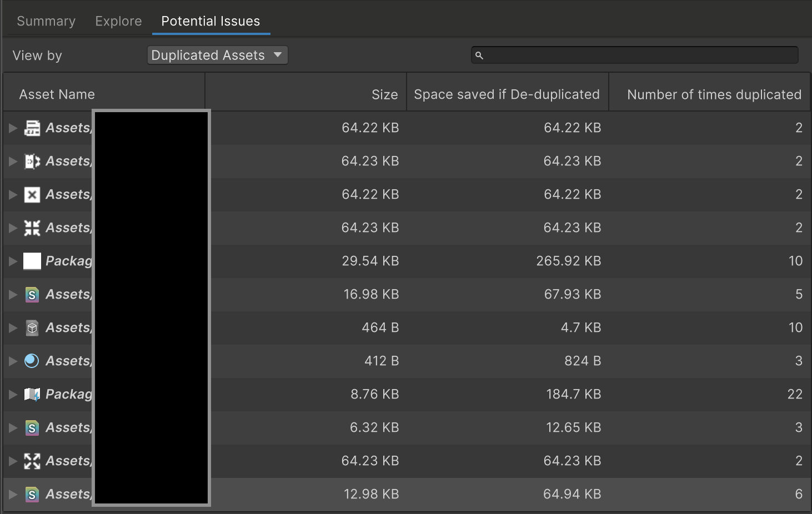Click the blue material sphere icon
The height and width of the screenshot is (514, 812).
click(x=32, y=361)
